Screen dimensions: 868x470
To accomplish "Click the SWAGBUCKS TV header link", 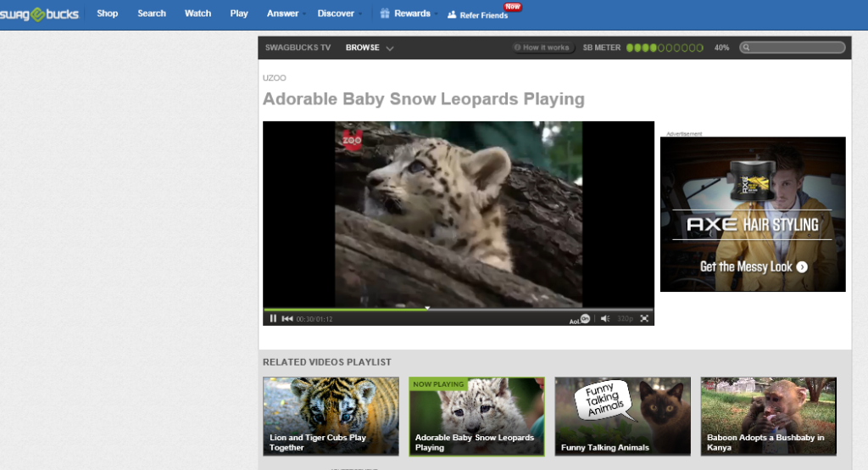I will tap(298, 48).
